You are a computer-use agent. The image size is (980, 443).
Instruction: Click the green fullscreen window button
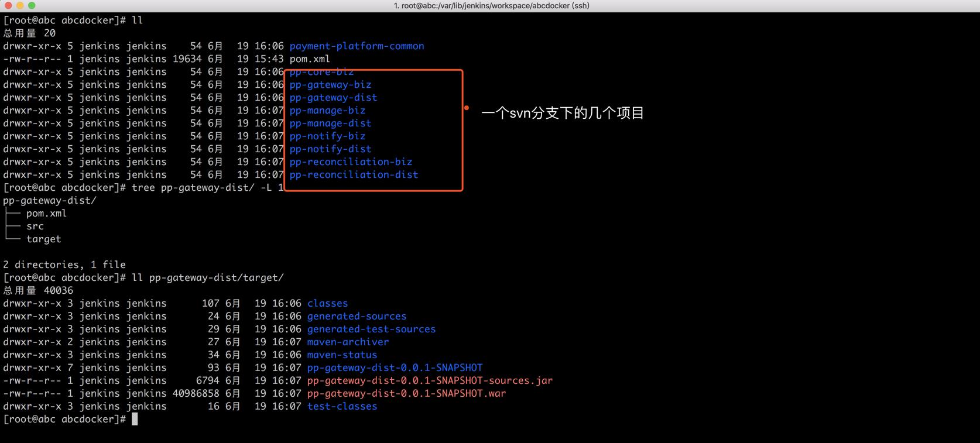(32, 5)
